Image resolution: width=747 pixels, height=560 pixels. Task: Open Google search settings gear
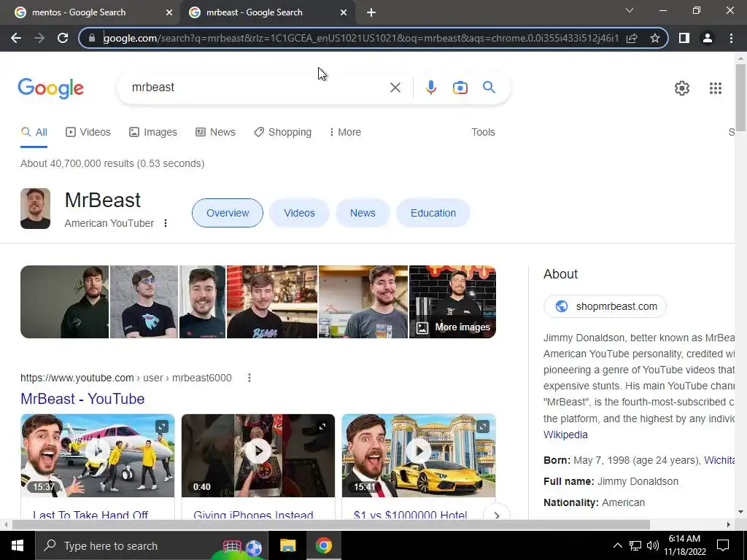coord(682,88)
